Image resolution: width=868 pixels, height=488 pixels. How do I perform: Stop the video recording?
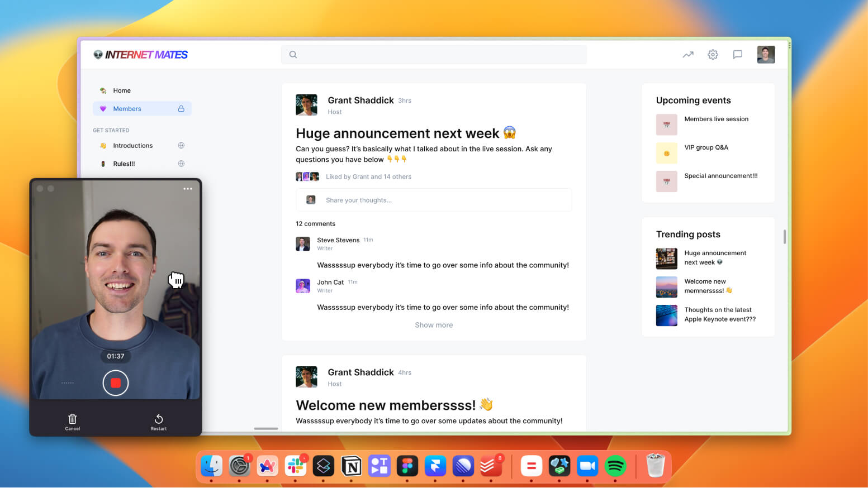click(115, 383)
